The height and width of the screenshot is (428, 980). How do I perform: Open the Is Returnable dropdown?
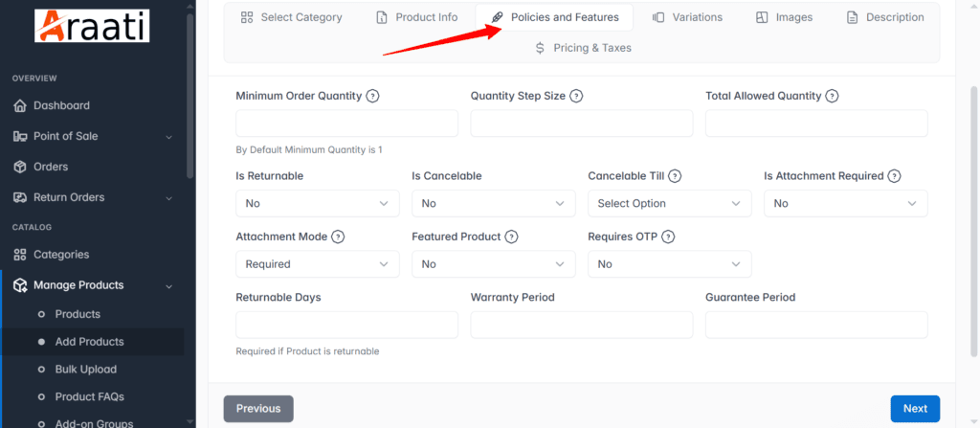pyautogui.click(x=318, y=203)
